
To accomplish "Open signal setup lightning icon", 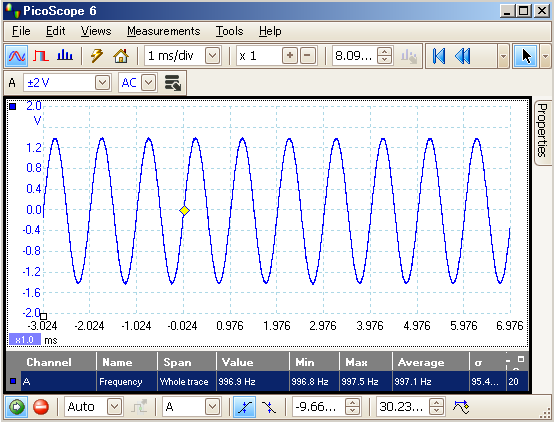I will 96,56.
